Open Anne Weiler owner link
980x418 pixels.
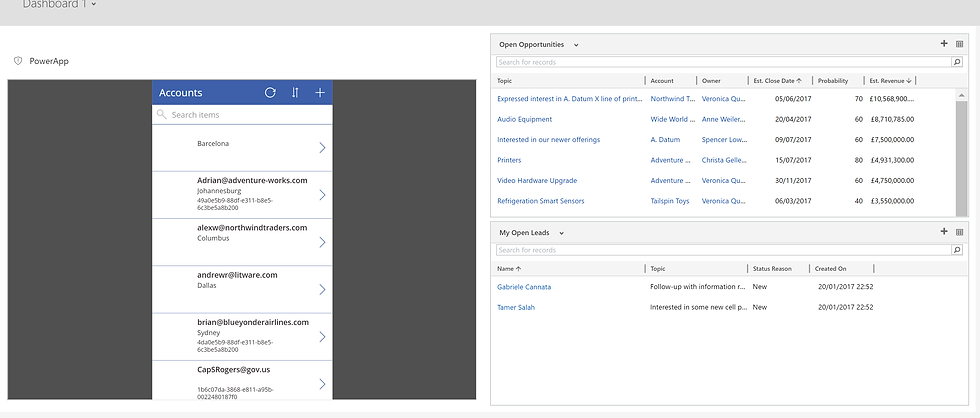click(x=724, y=119)
